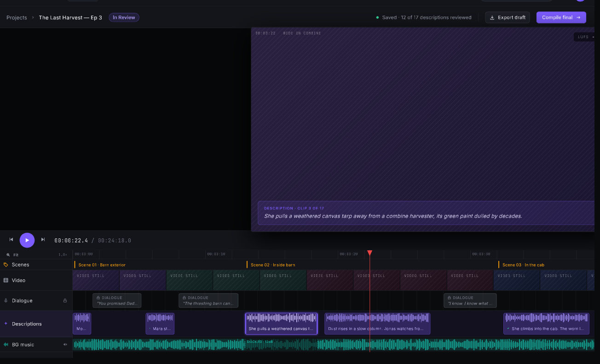Jump to Scene 01 · Barn exterior marker
The image size is (600, 364).
coord(100,265)
